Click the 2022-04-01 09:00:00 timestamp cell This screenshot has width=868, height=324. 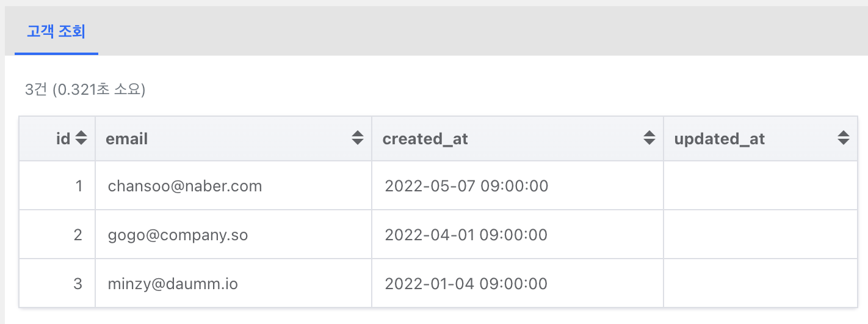pos(466,235)
